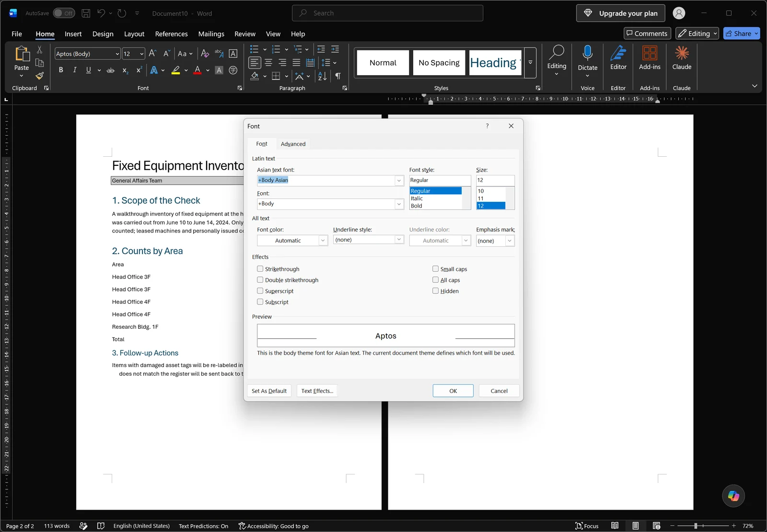
Task: Enable All caps checkbox
Action: coord(435,280)
